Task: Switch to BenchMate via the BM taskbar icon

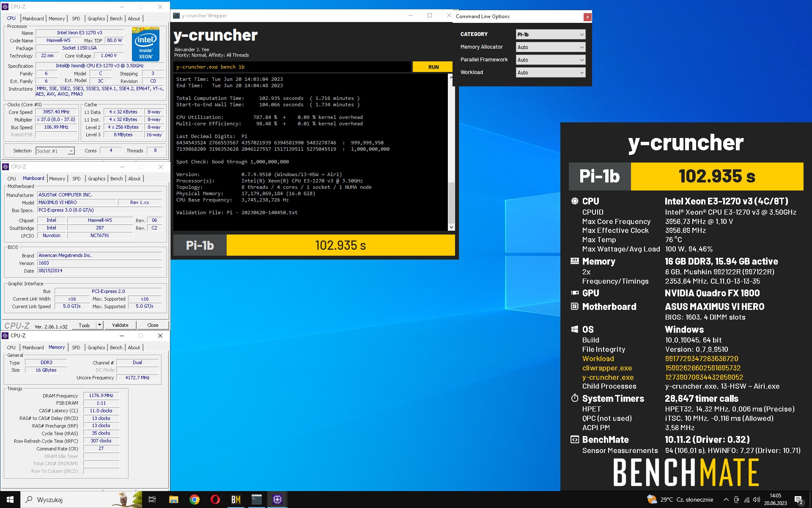Action: [236, 500]
